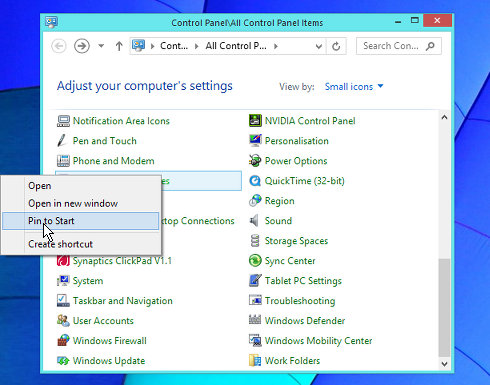490x385 pixels.
Task: Click the Pen and Touch pen icon
Action: [62, 141]
